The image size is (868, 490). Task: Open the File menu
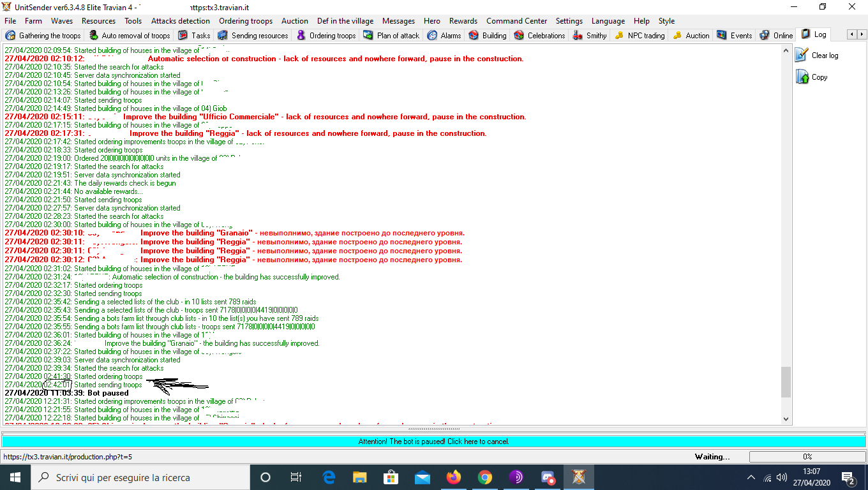[x=10, y=21]
